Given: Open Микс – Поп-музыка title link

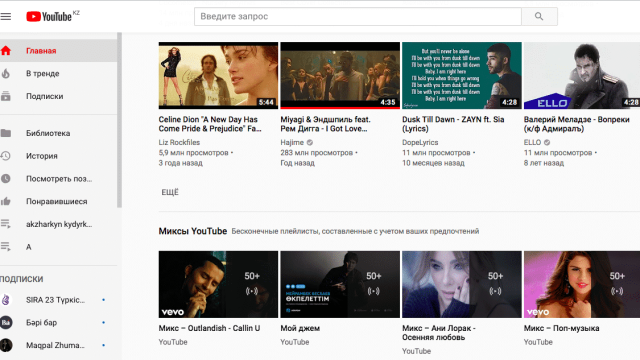Looking at the screenshot, I should [x=562, y=328].
